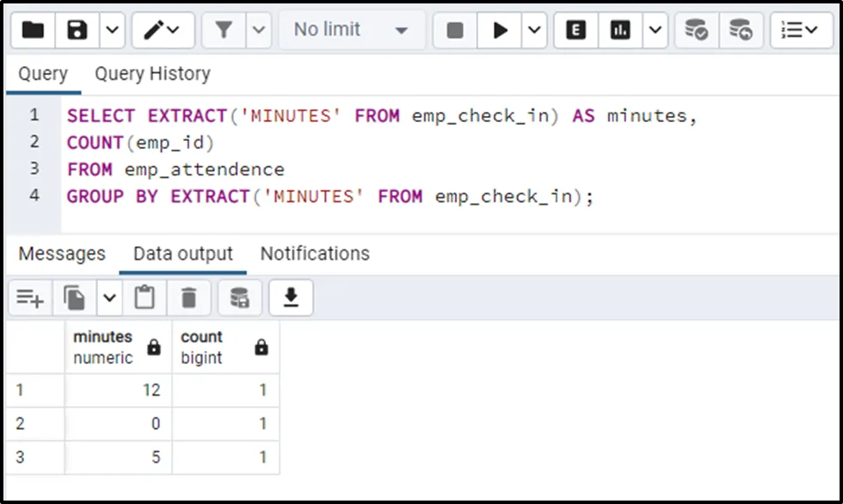Screen dimensions: 843x504
Task: Open the Execute options dropdown arrow
Action: point(534,31)
